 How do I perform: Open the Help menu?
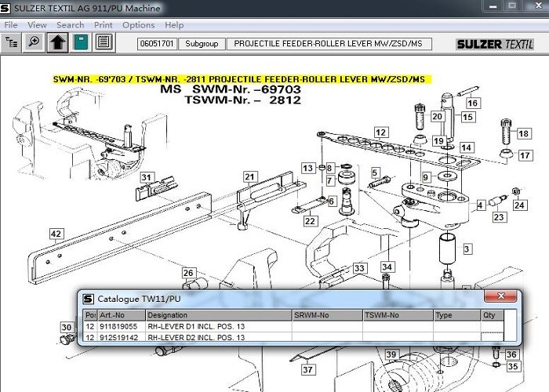(x=174, y=25)
